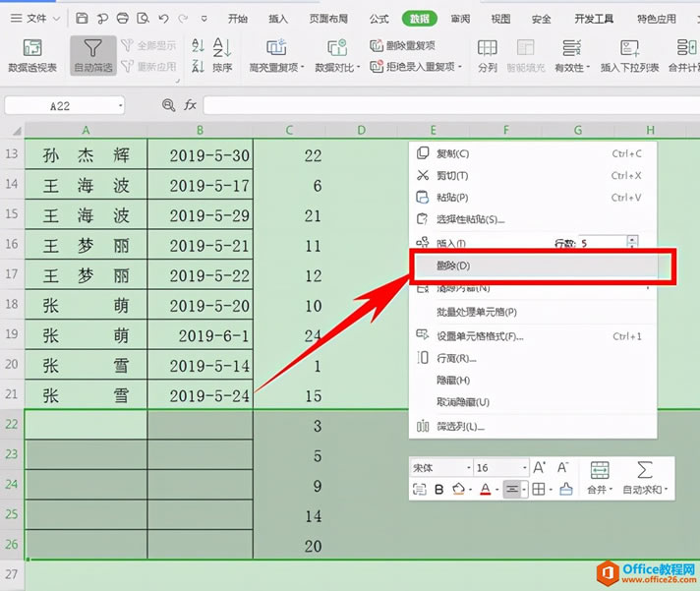Image resolution: width=700 pixels, height=591 pixels.
Task: Switch to the 视图 ribbon tab
Action: (x=500, y=19)
